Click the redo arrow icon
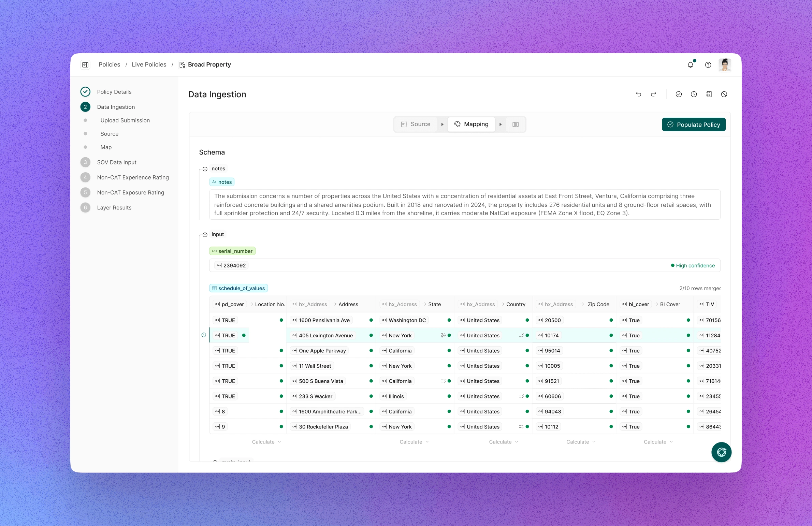Screen dimensions: 812x526 [x=653, y=94]
